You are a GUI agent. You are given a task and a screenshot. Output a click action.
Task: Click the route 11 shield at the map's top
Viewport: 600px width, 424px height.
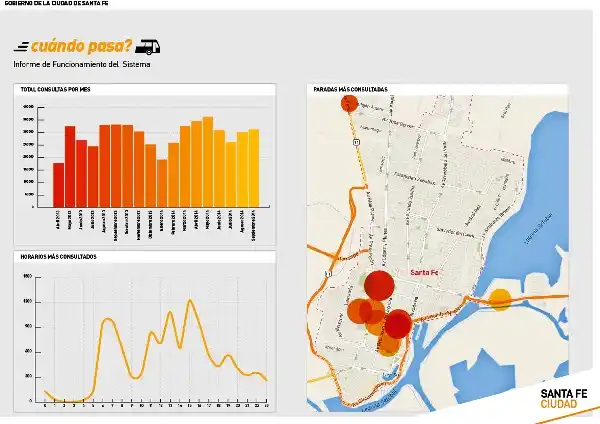356,142
